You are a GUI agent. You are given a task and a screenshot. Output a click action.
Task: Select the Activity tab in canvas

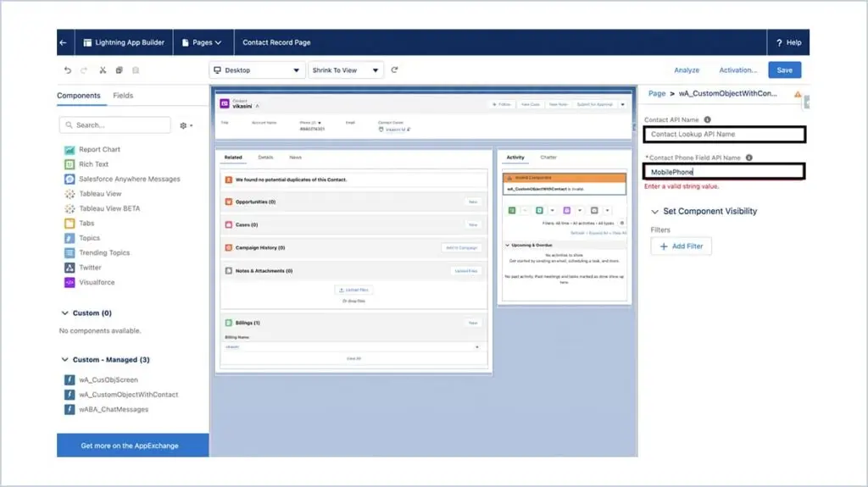(515, 158)
